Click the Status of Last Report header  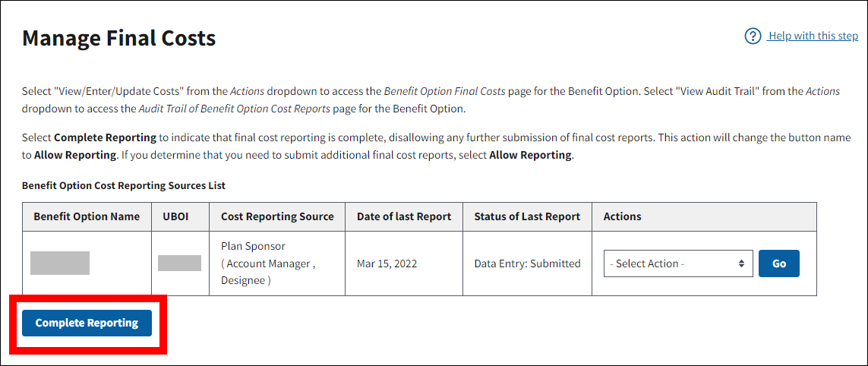click(x=527, y=216)
